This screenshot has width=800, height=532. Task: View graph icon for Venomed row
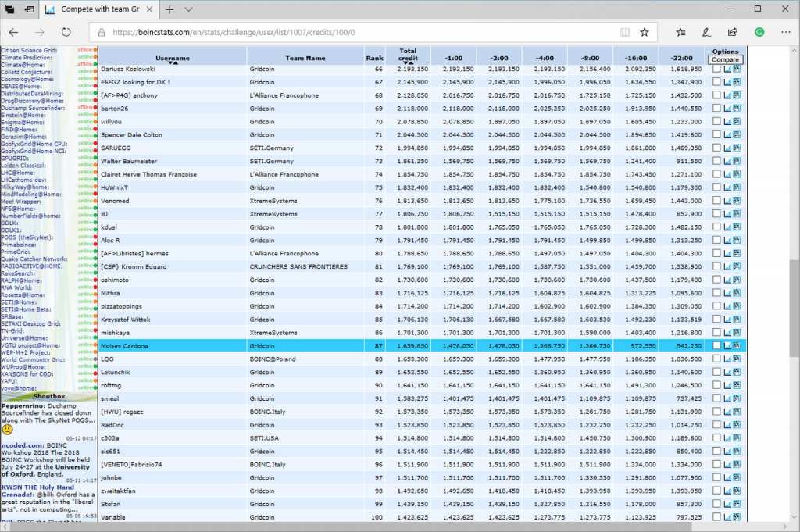[727, 201]
